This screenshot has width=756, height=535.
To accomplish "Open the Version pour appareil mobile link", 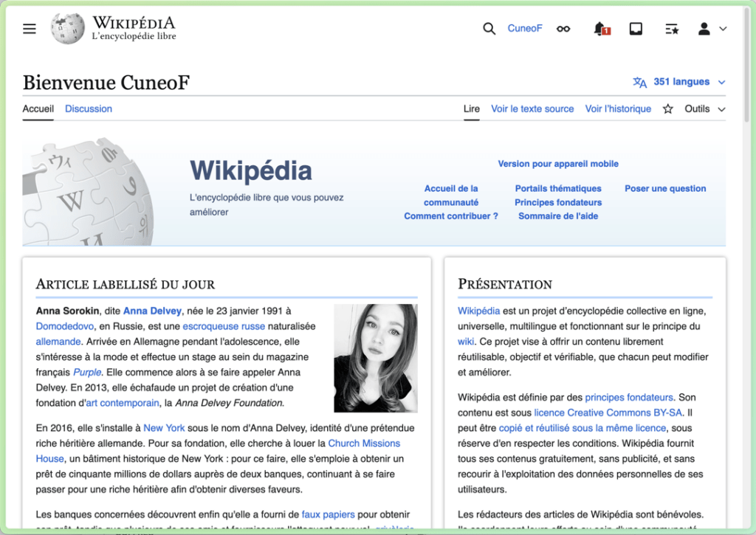I will [x=558, y=164].
